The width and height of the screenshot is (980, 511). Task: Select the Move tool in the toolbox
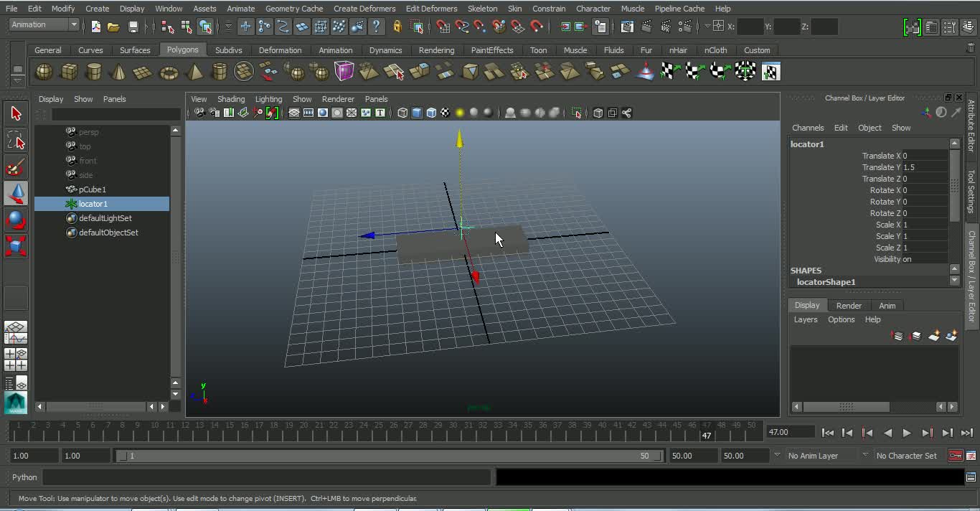click(16, 193)
